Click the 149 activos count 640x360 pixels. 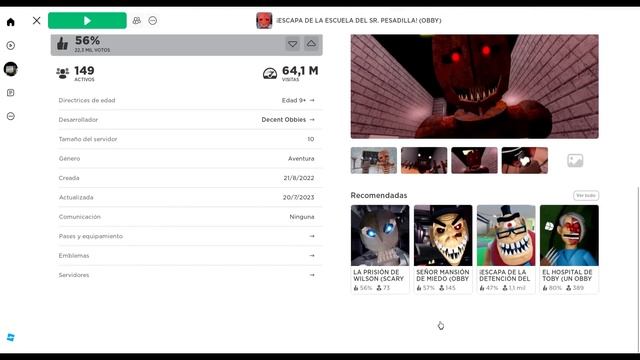click(x=84, y=71)
